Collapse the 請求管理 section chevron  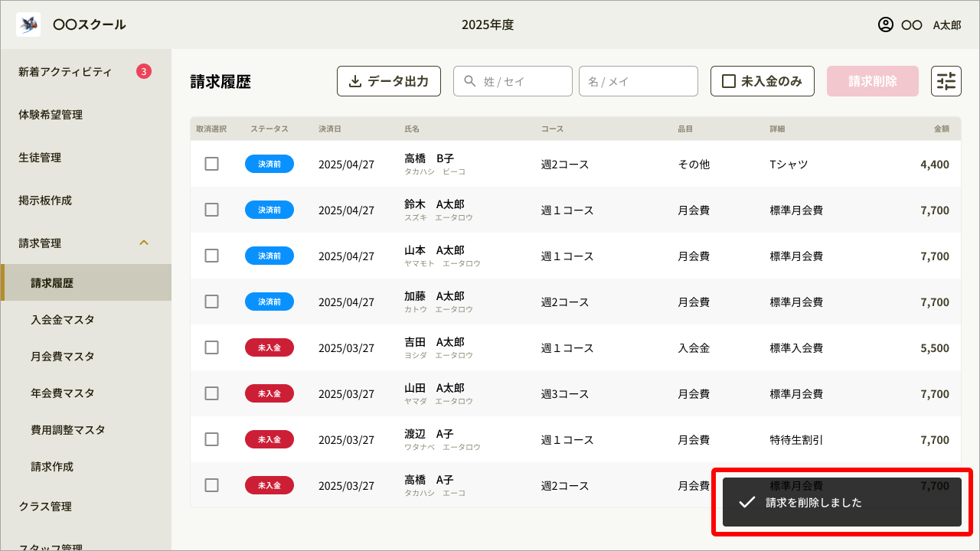coord(144,243)
